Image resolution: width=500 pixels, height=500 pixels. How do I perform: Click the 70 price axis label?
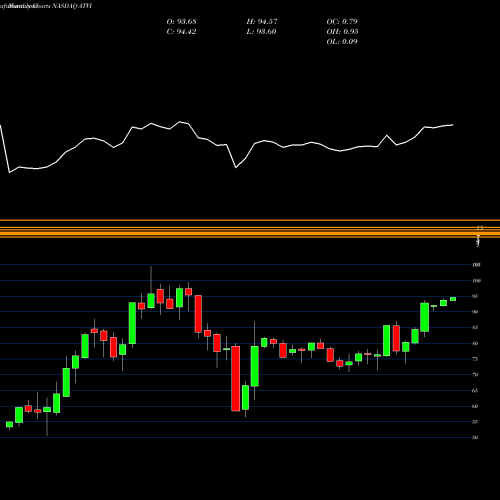[x=475, y=375]
